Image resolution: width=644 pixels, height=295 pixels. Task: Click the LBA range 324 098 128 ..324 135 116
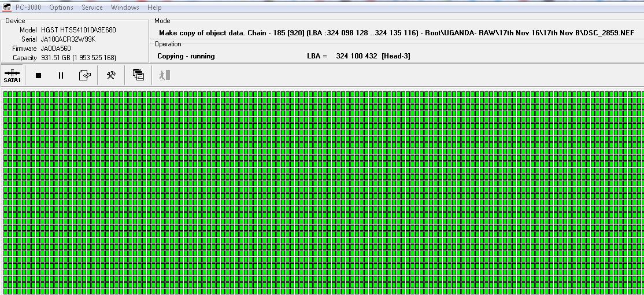pyautogui.click(x=372, y=33)
